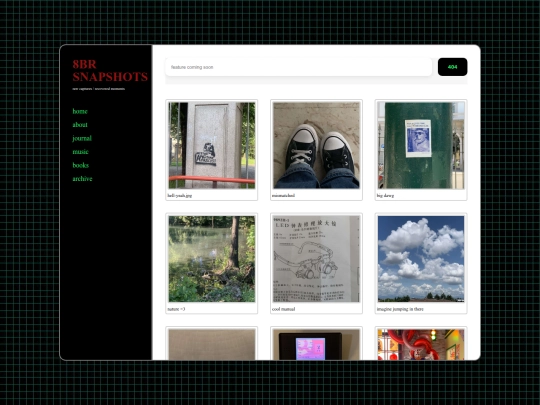The width and height of the screenshot is (540, 405).
Task: Navigate to the music page
Action: click(80, 152)
